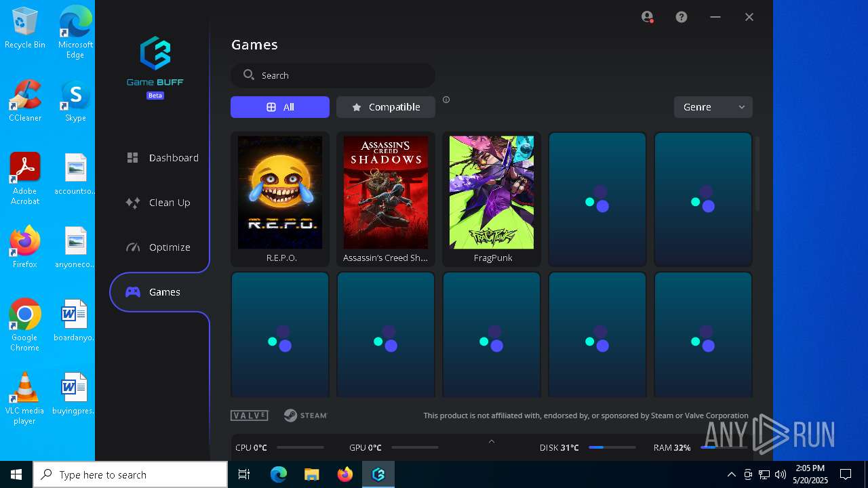Select the Compatible games filter tab

(x=386, y=107)
